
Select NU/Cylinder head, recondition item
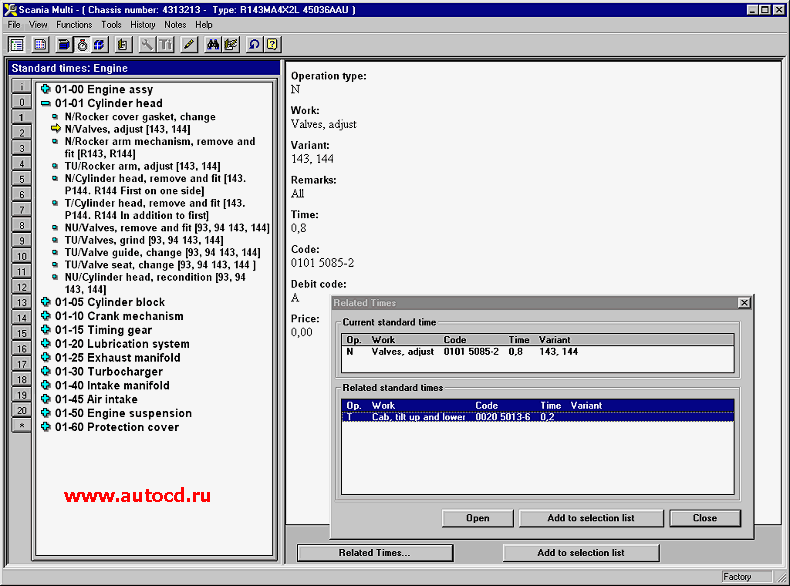[155, 283]
